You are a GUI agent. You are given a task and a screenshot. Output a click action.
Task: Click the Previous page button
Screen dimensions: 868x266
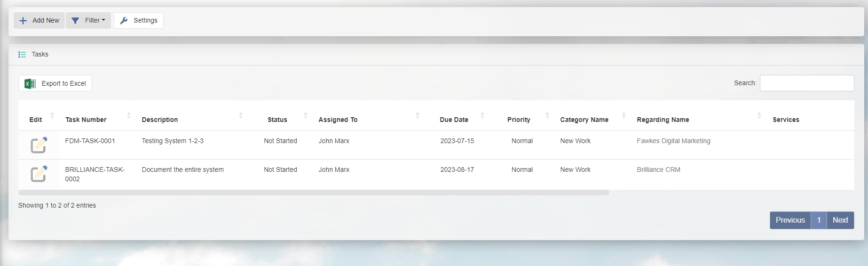click(x=790, y=220)
